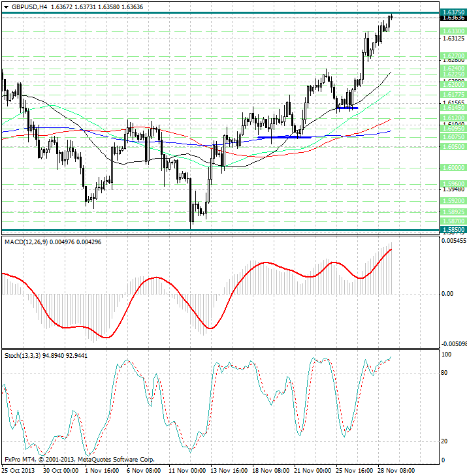Click the GBPUSD,H4 chart title label
The width and height of the screenshot is (467, 476).
click(x=25, y=6)
